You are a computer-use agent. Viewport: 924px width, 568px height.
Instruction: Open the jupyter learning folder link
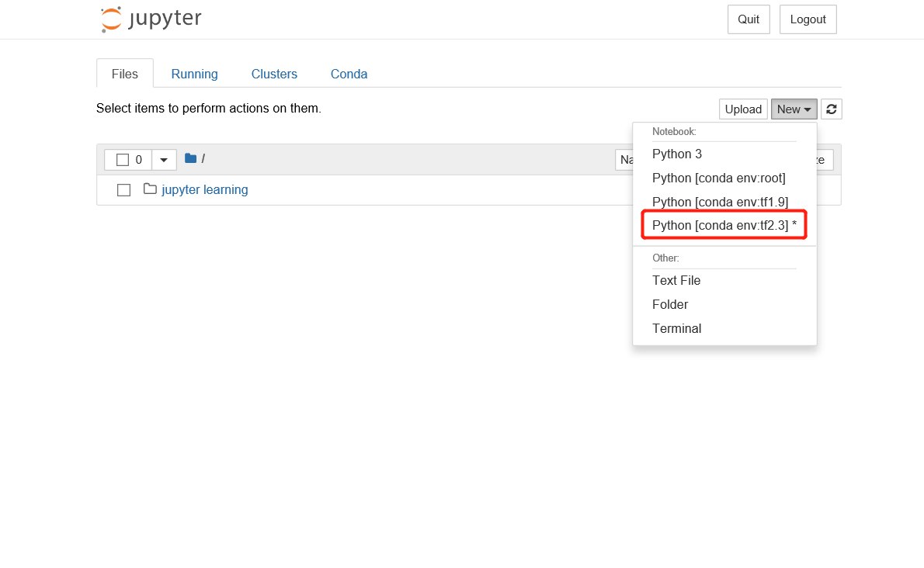point(204,189)
